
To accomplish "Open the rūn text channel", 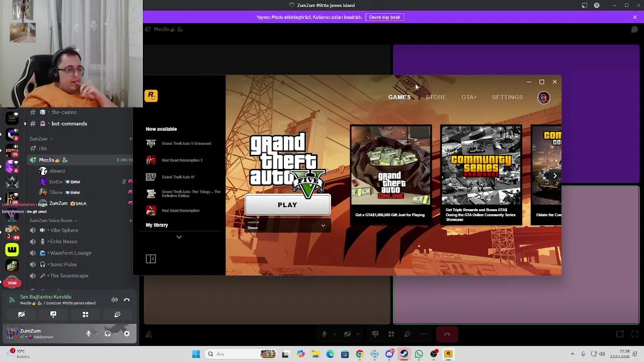I will pos(43,148).
